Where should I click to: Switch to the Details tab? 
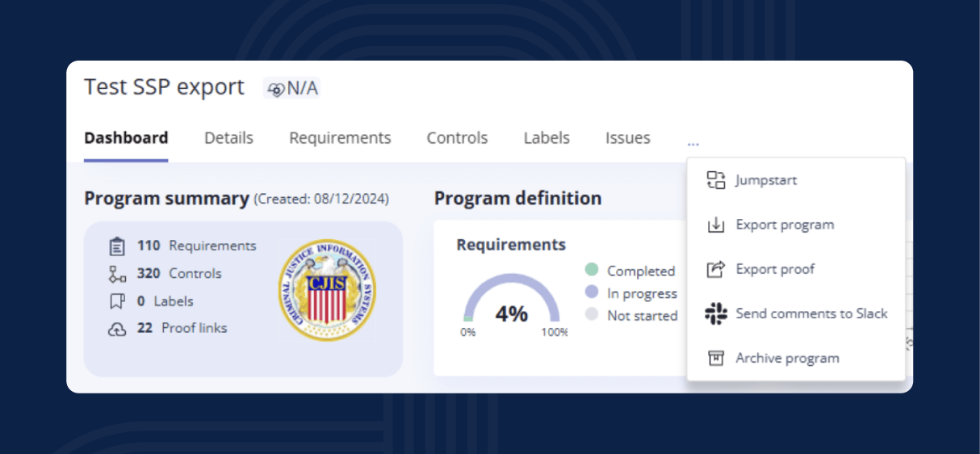228,138
